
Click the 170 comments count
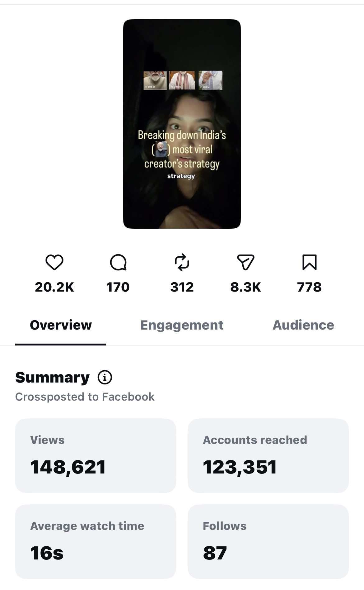[x=118, y=287]
